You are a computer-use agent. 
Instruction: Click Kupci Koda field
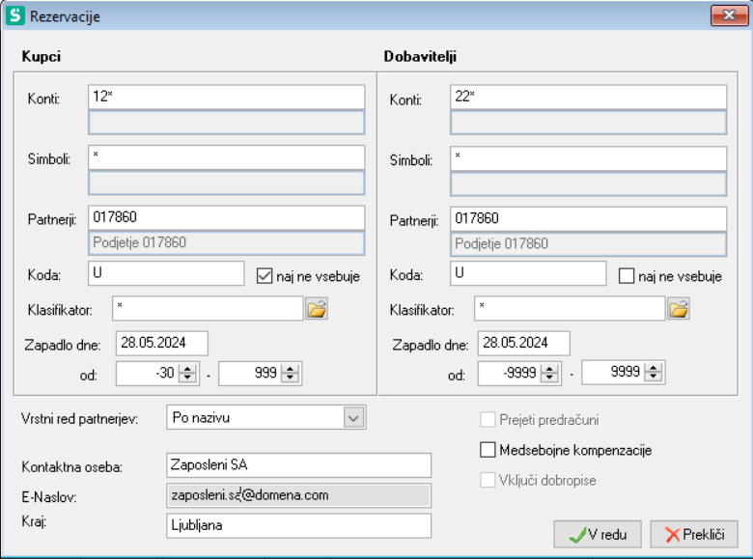(x=166, y=273)
